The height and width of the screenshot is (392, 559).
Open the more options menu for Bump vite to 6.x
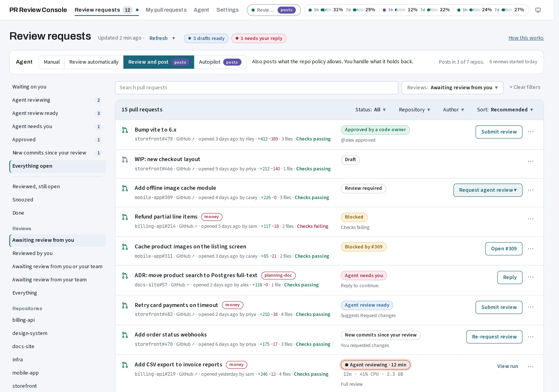point(530,132)
